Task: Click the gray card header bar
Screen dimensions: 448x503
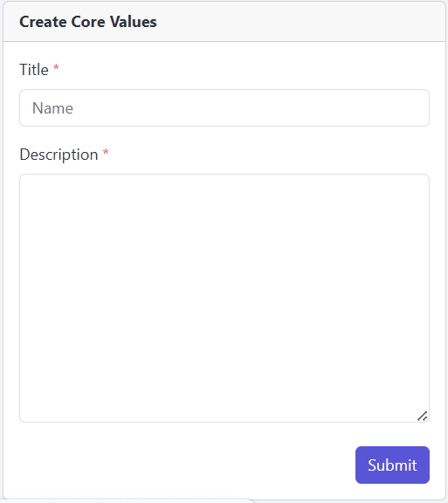Action: tap(224, 22)
